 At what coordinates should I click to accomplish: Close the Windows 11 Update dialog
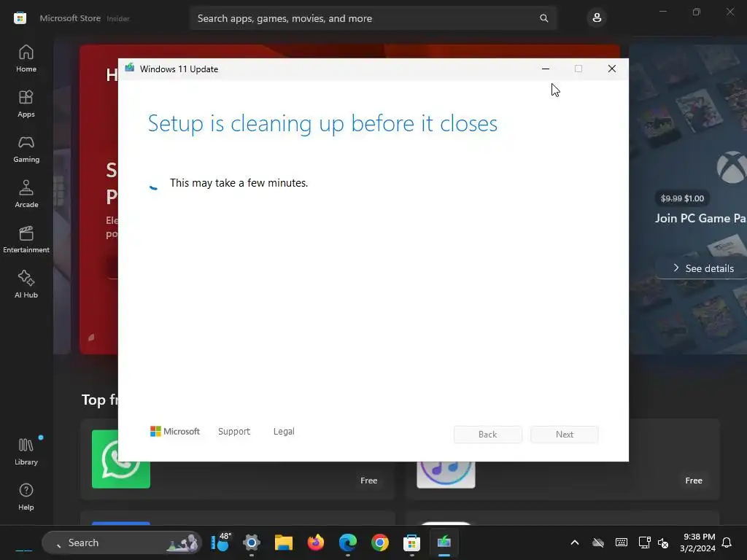coord(612,69)
